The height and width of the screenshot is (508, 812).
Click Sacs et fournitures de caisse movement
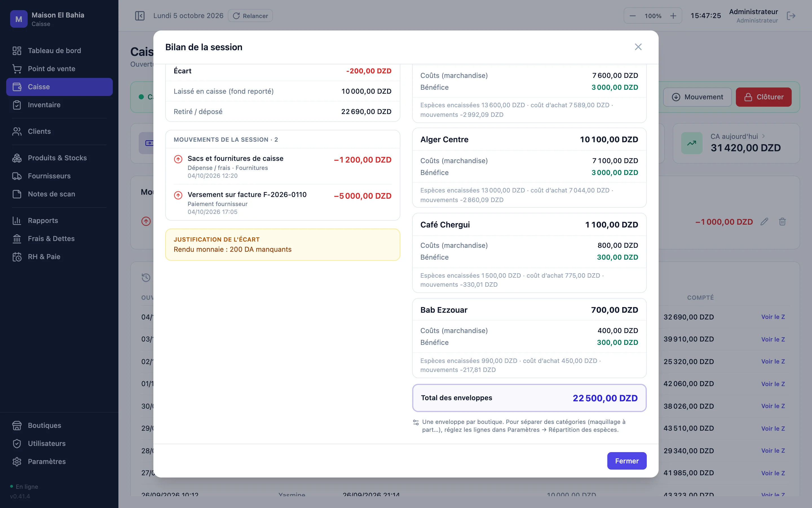[283, 167]
